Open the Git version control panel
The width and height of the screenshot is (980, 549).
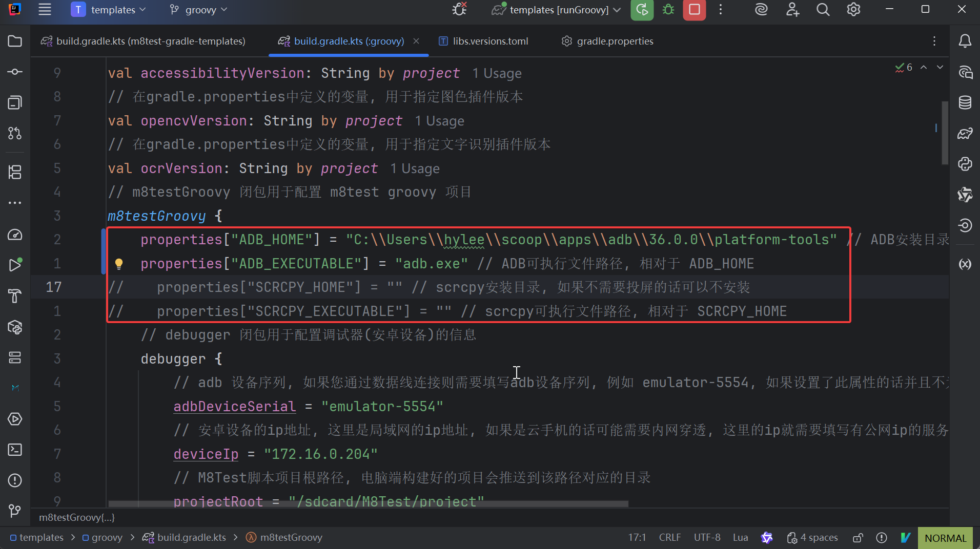pos(15,511)
